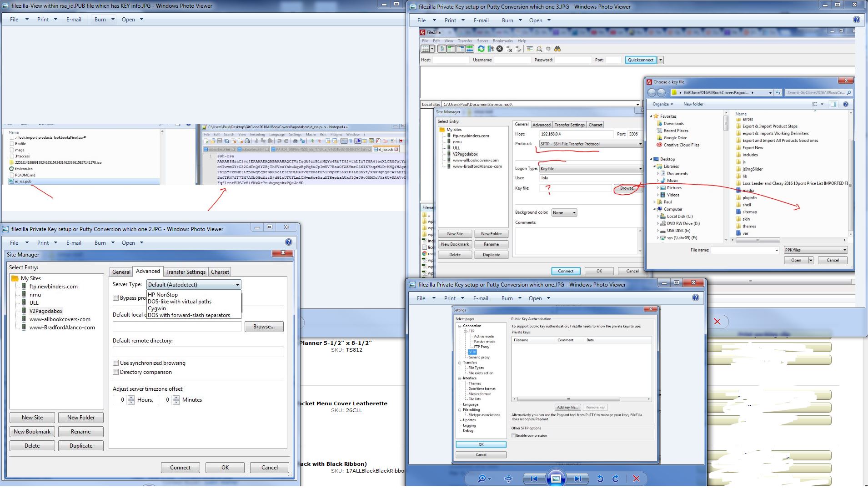Open the Organize dropdown in key file dialog
This screenshot has height=494, width=868.
click(x=662, y=104)
